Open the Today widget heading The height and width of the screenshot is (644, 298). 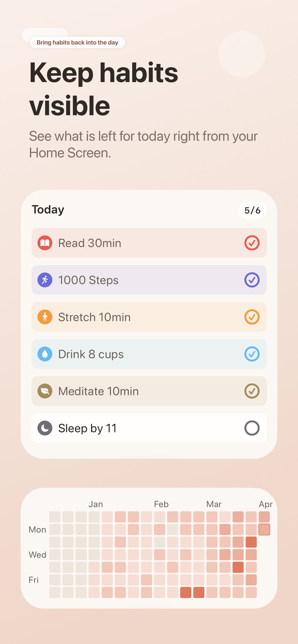pos(48,210)
